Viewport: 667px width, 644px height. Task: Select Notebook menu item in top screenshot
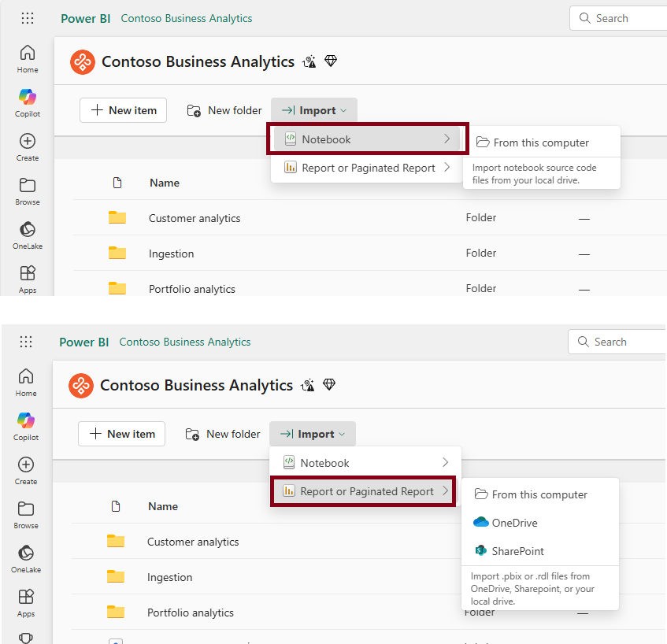[x=367, y=139]
